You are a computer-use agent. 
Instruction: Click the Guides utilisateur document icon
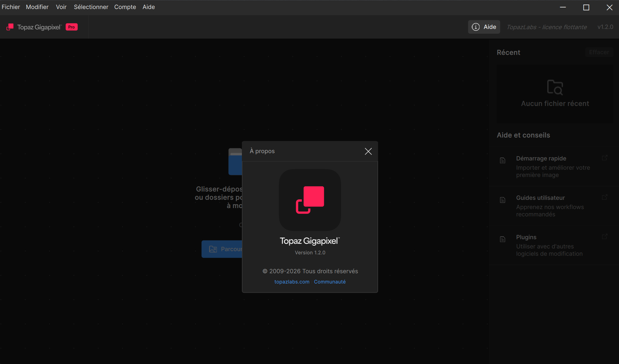(x=503, y=200)
